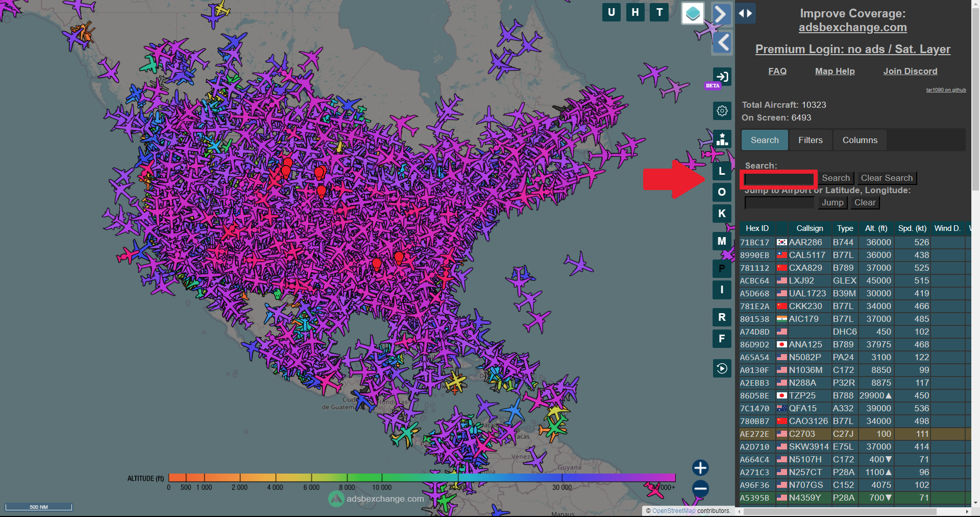Click the R random aircraft button
Image resolution: width=980 pixels, height=517 pixels.
[x=722, y=317]
